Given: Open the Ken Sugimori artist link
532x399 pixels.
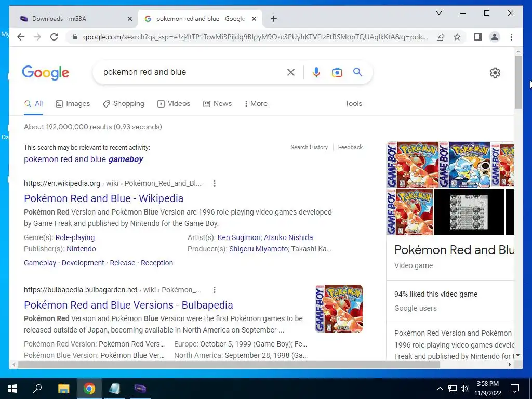Looking at the screenshot, I should pos(239,237).
